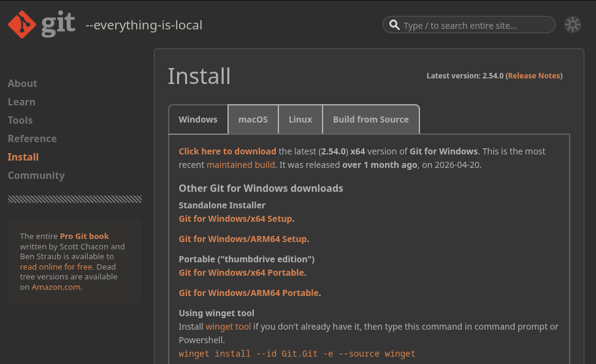Download Git for Windows/ARM64 Setup
596x364 pixels.
pyautogui.click(x=243, y=239)
